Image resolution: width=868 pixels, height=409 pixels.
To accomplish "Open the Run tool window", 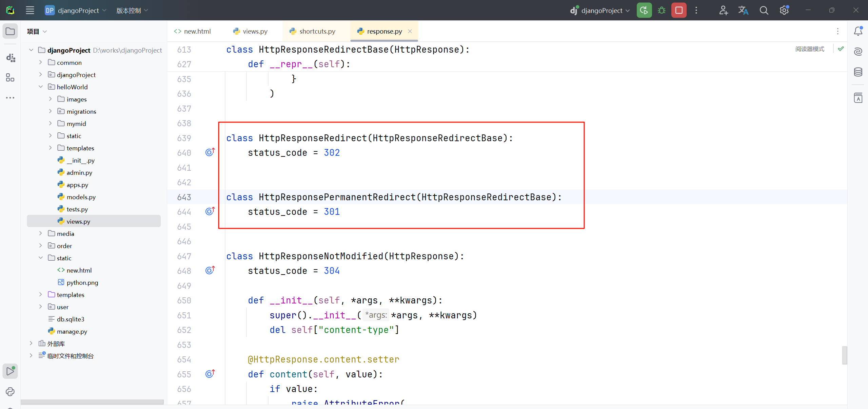I will coord(10,371).
